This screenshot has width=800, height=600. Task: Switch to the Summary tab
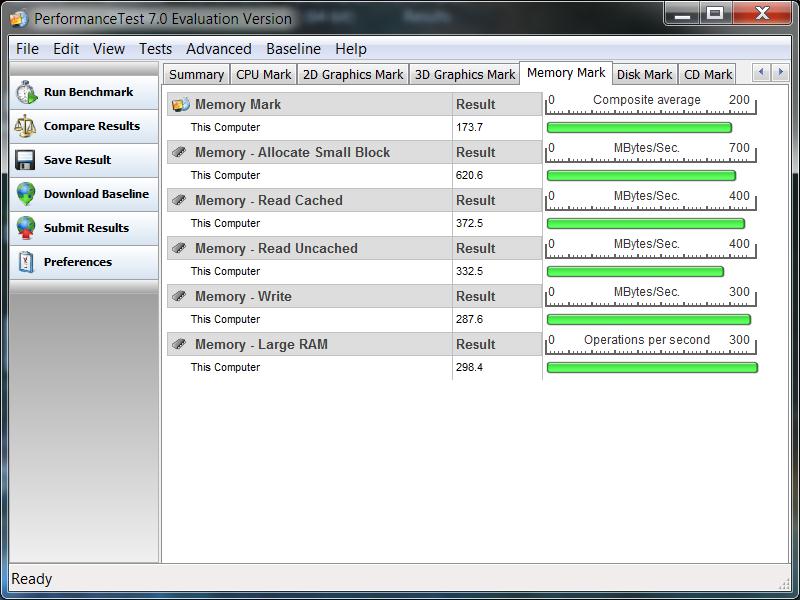coord(196,74)
